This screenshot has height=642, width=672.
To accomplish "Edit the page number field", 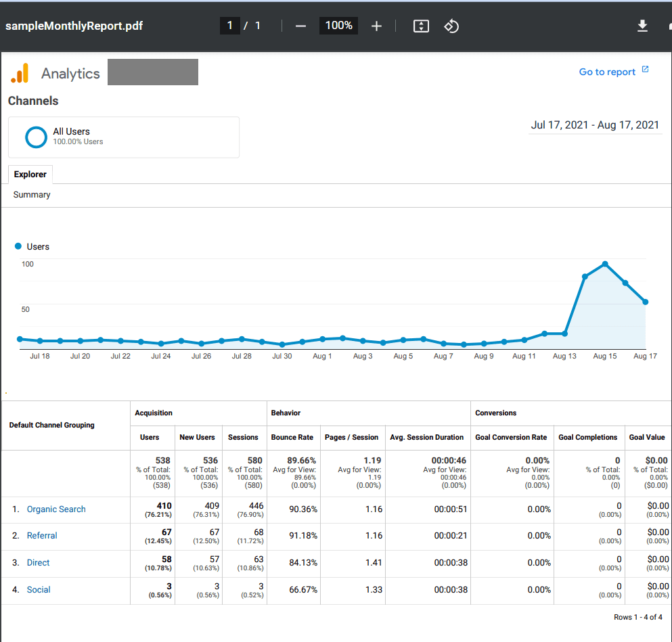I will (x=229, y=26).
